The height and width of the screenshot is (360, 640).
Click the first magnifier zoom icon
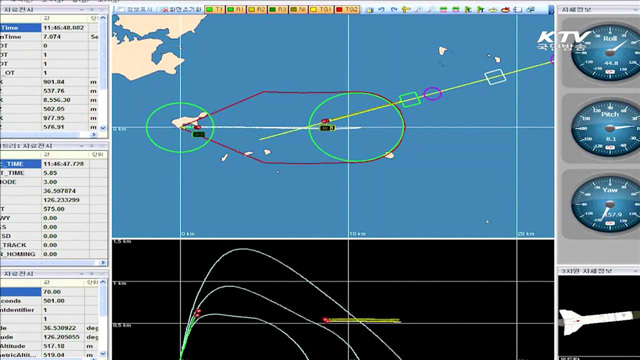pyautogui.click(x=419, y=9)
